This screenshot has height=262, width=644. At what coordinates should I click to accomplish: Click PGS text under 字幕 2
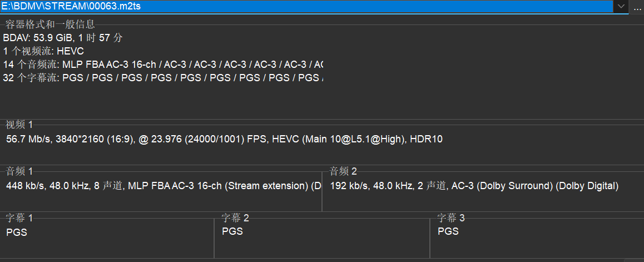232,231
